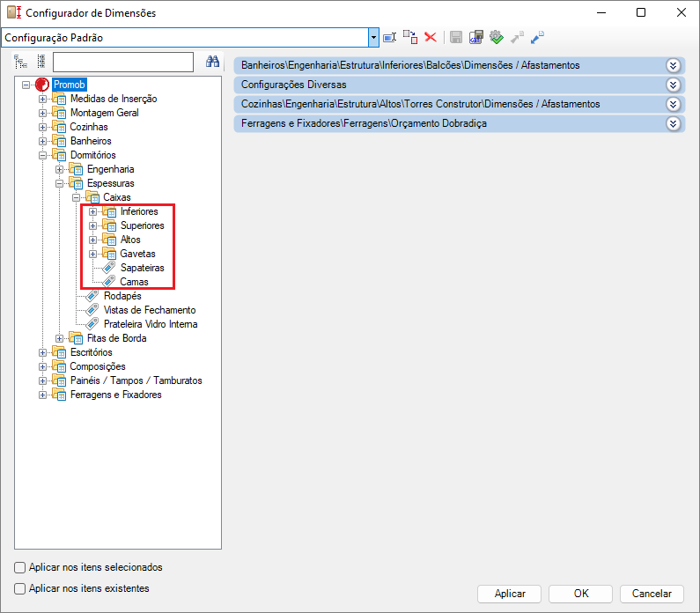Select the Montagem Geral tree item
Screen dimensions: 700x613
[x=105, y=113]
